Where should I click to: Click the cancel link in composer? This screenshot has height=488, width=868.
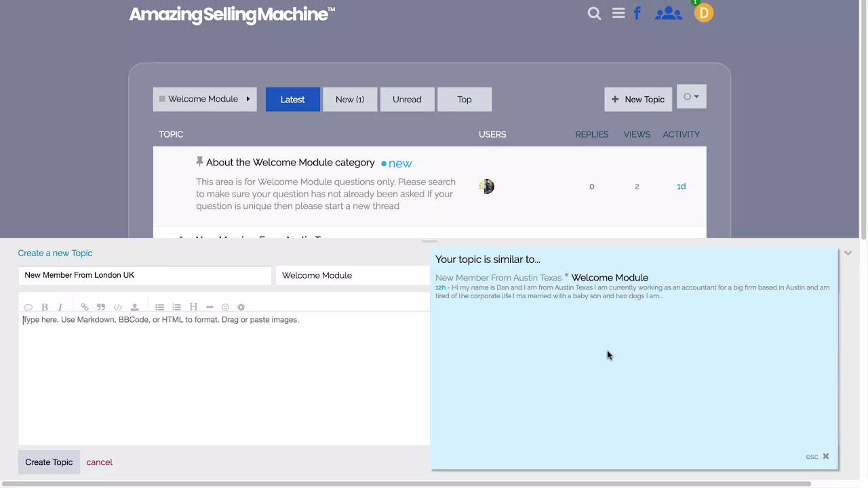[x=99, y=462]
